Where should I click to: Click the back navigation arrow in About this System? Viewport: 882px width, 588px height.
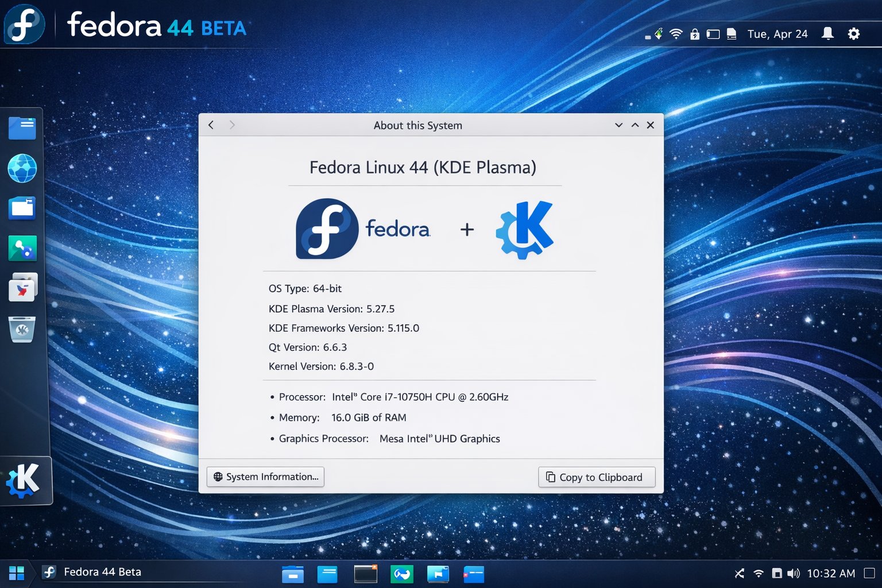(x=211, y=125)
